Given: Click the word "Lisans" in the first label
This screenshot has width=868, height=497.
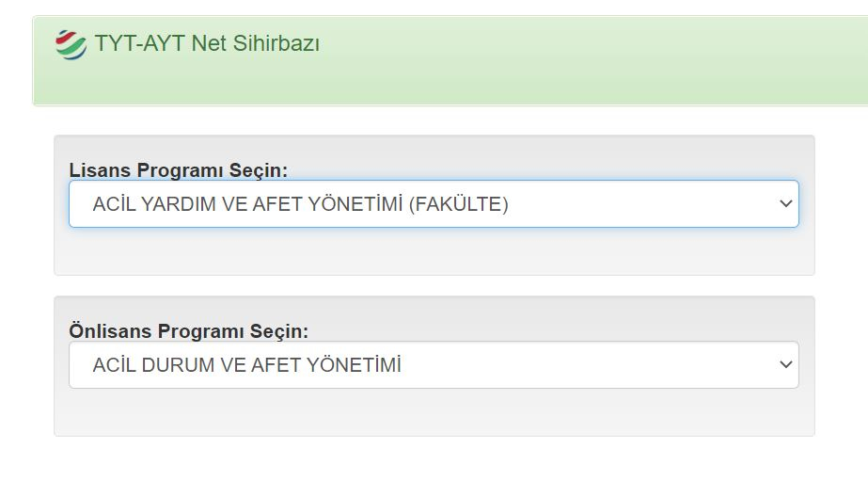Looking at the screenshot, I should (x=100, y=170).
